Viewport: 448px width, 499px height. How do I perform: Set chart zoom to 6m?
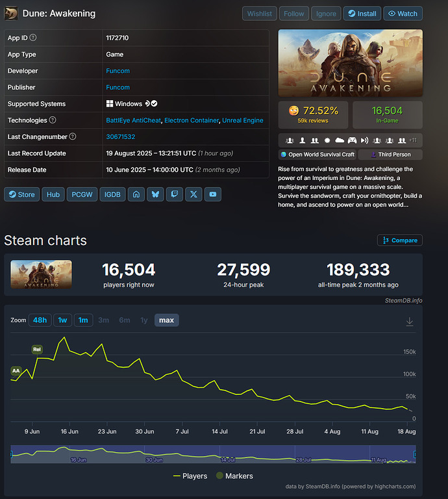tap(124, 320)
